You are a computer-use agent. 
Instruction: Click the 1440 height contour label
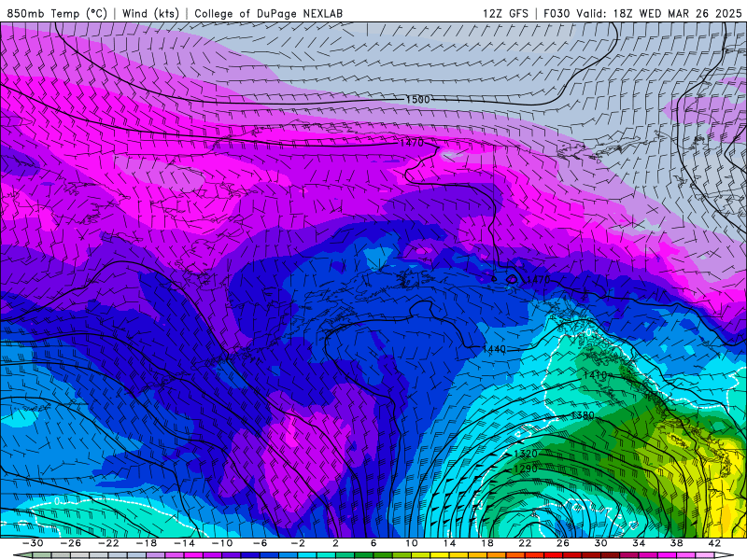tap(494, 349)
